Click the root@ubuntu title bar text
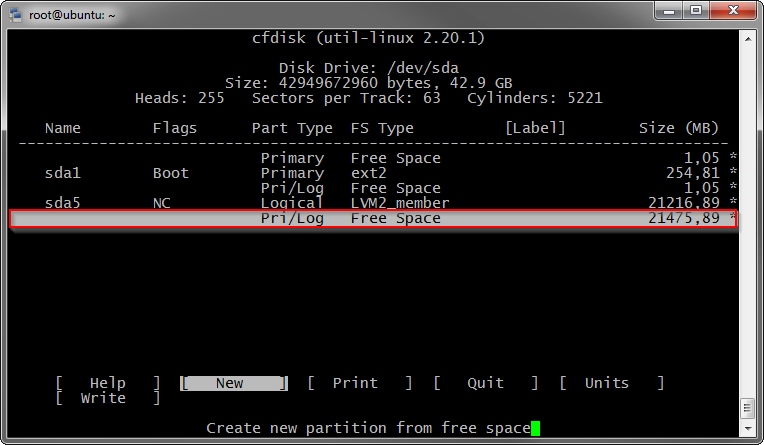The width and height of the screenshot is (764, 445). pyautogui.click(x=72, y=14)
